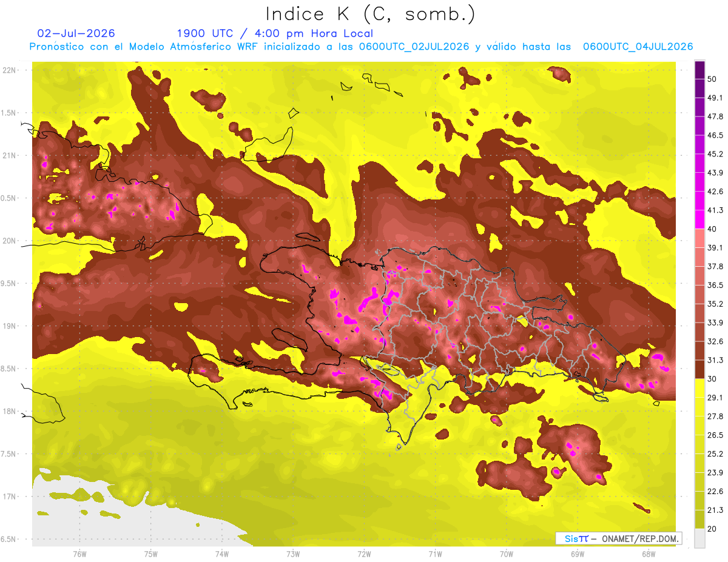Click the colorbar value 50
728x562 pixels.
[713, 79]
